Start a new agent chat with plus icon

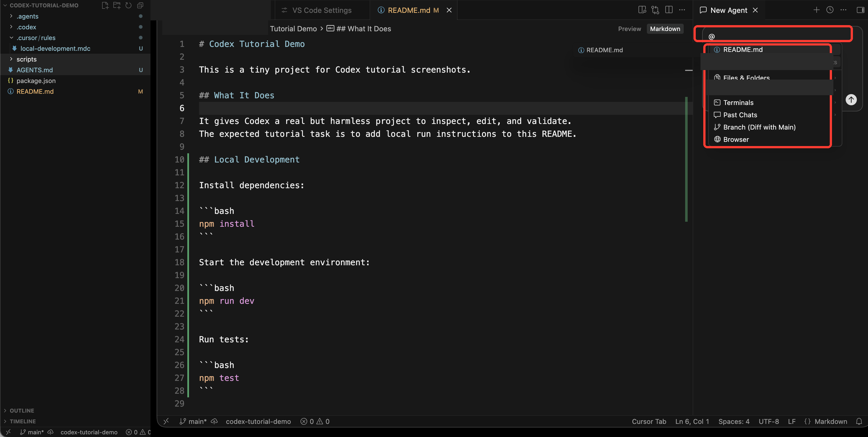816,10
